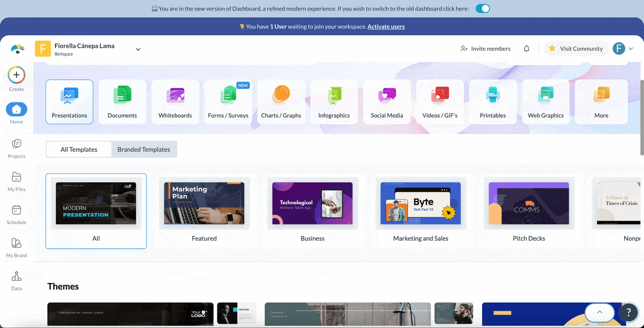Open the Charts / Graphs creator

click(x=281, y=101)
